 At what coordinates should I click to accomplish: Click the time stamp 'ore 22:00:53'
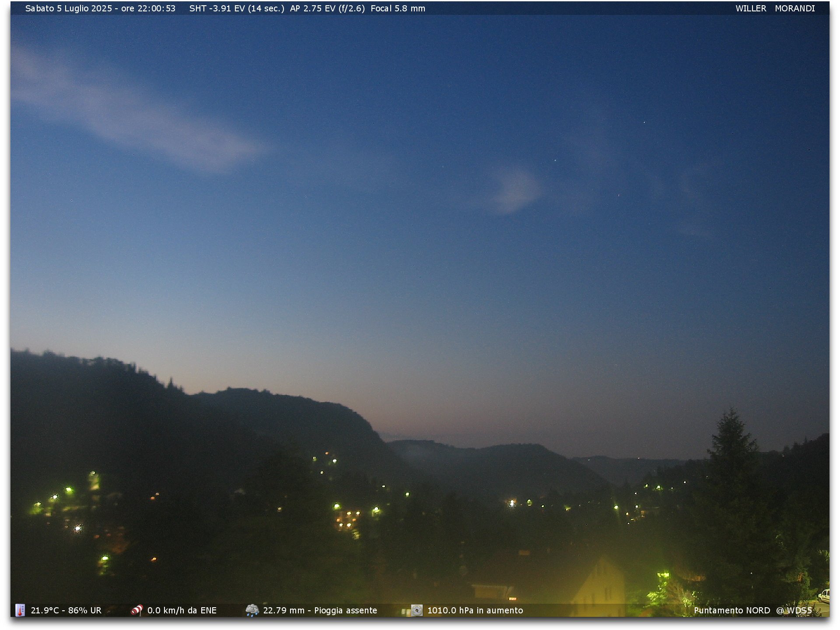pos(148,8)
